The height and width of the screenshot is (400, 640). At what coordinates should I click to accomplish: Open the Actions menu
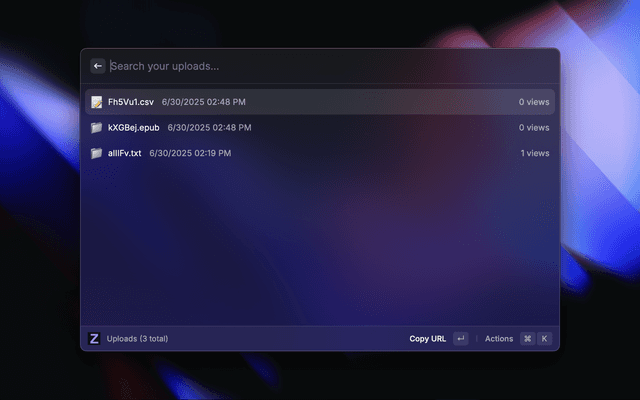(x=499, y=339)
